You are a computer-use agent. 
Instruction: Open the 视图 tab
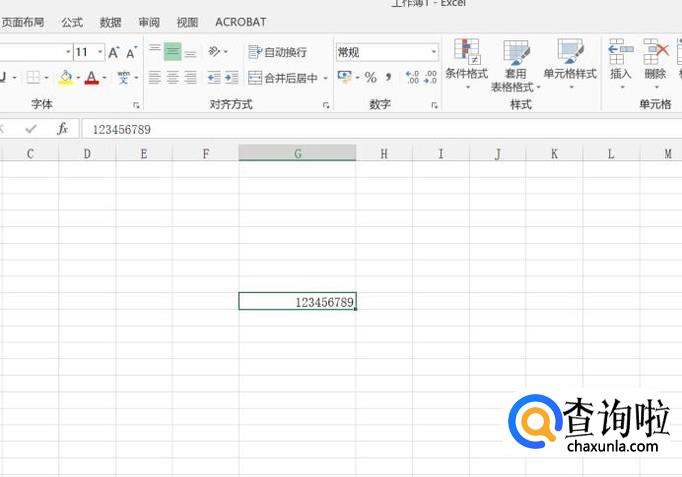(187, 22)
